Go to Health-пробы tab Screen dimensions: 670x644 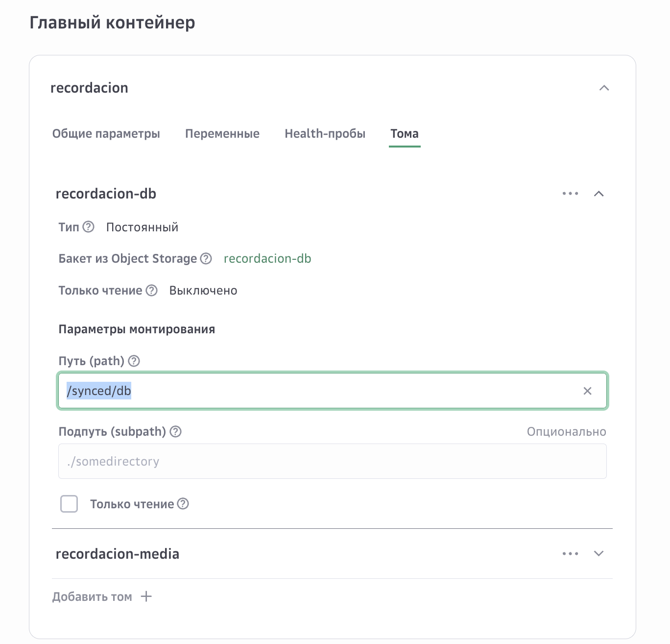(x=325, y=134)
